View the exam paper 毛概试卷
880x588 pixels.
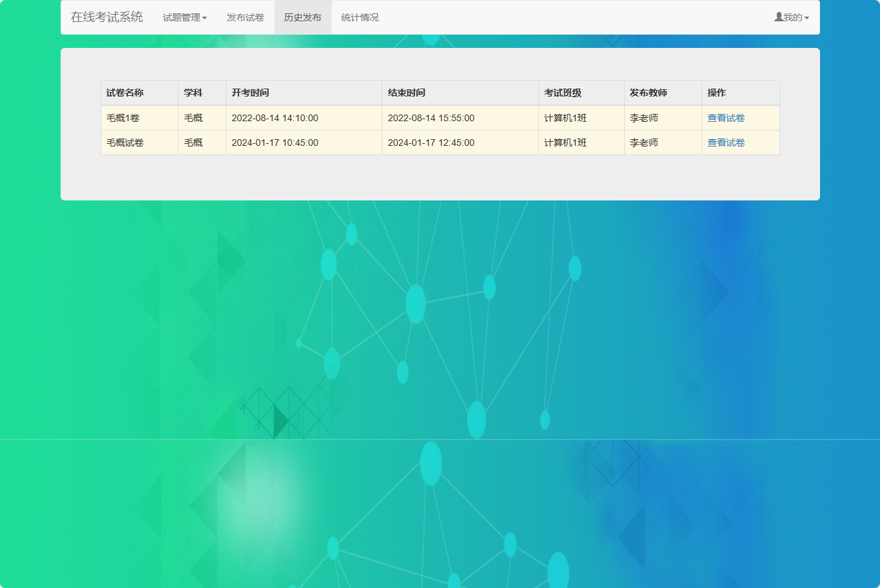[x=725, y=142]
